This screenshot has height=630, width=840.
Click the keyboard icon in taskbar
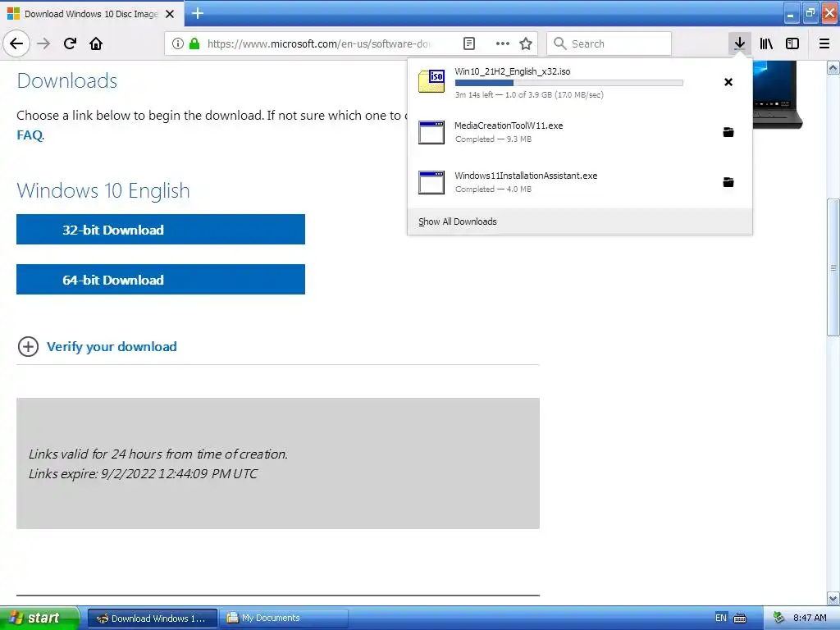(740, 619)
